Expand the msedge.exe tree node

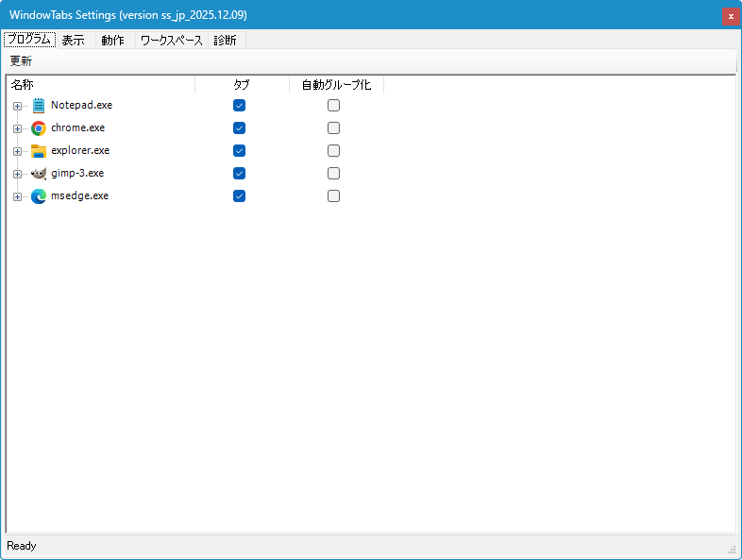pos(17,196)
